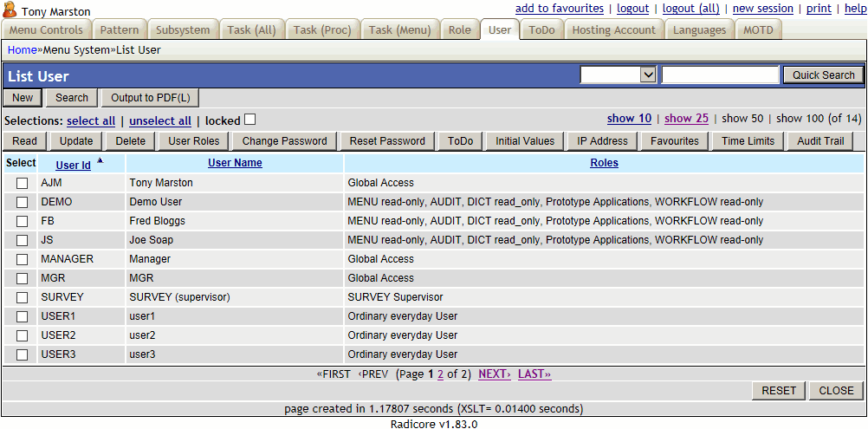Open the Hosting Account tab
The height and width of the screenshot is (429, 868).
(x=614, y=29)
